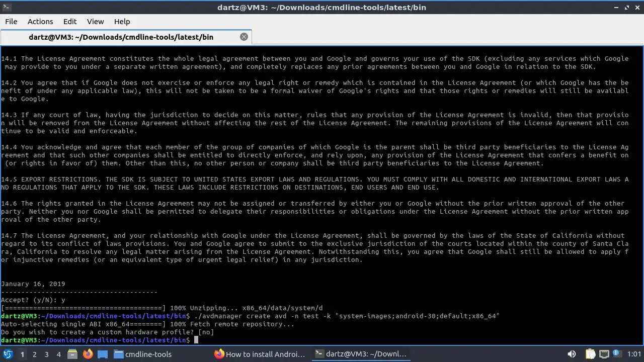Click the start of paragraph 14.1
The width and height of the screenshot is (644, 362).
click(9, 59)
